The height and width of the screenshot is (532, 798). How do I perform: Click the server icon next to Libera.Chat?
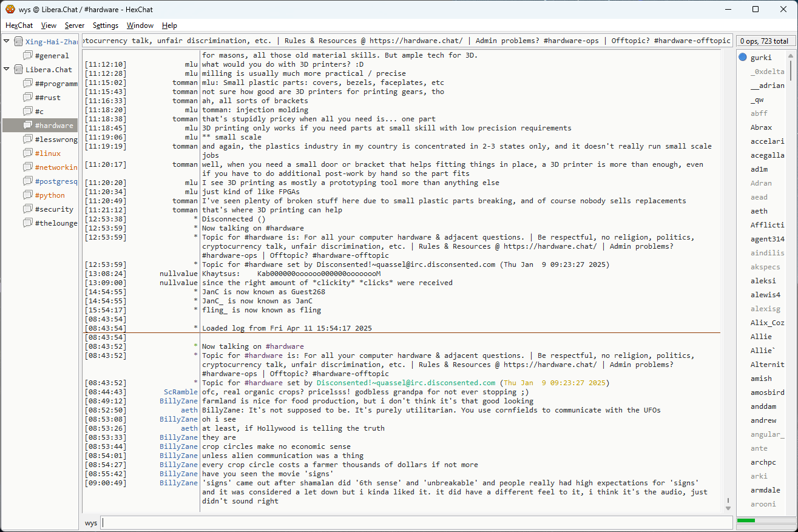(18, 70)
